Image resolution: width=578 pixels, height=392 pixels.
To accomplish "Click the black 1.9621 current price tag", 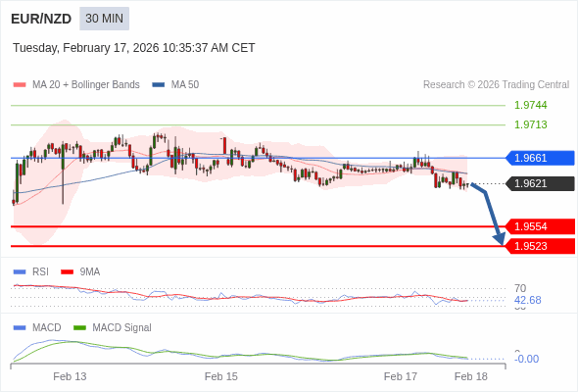I will (540, 183).
